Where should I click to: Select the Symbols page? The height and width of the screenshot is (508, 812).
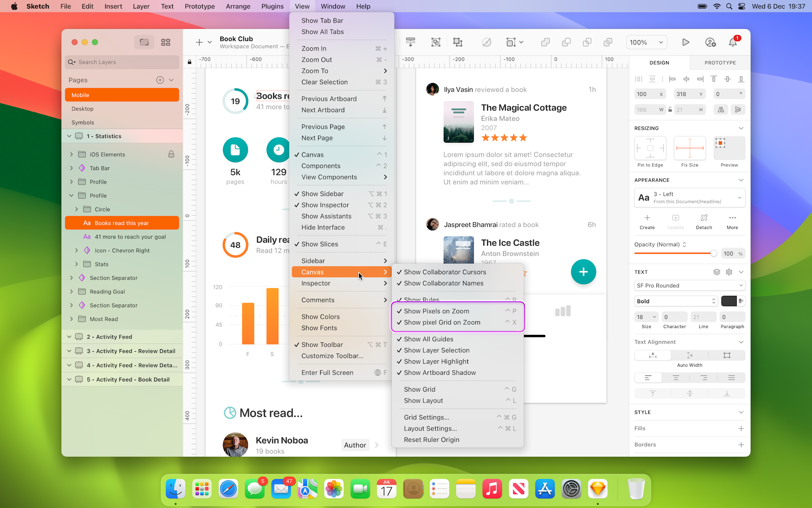[x=122, y=122]
